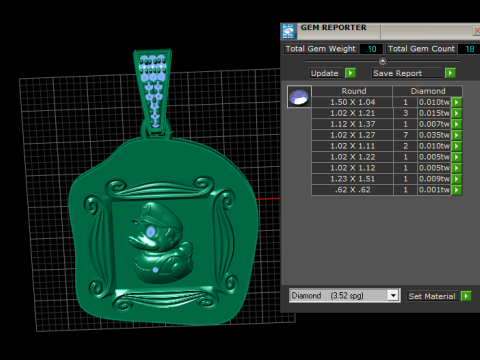This screenshot has height=360, width=480.
Task: Open the Diamond material dropdown
Action: [393, 296]
